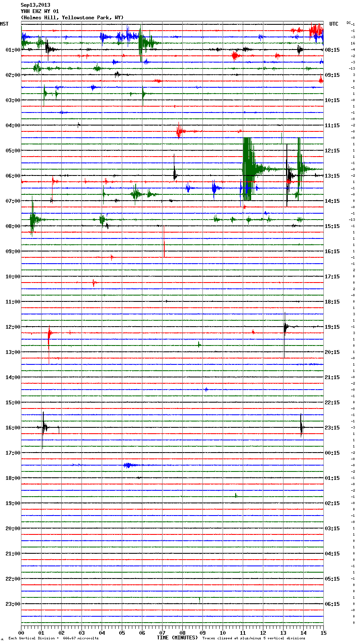The image size is (357, 644).
Task: Select the 22:00 MST row label
Action: (x=13, y=579)
